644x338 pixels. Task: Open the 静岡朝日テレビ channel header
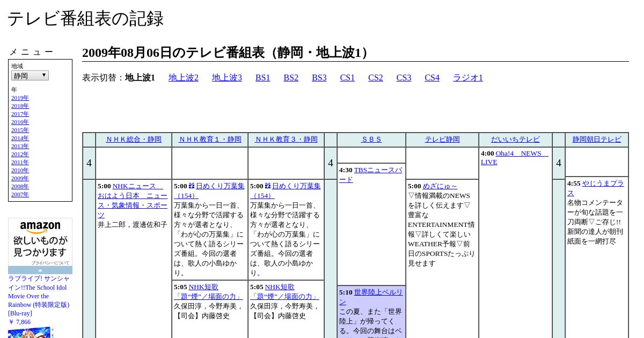[x=597, y=139]
